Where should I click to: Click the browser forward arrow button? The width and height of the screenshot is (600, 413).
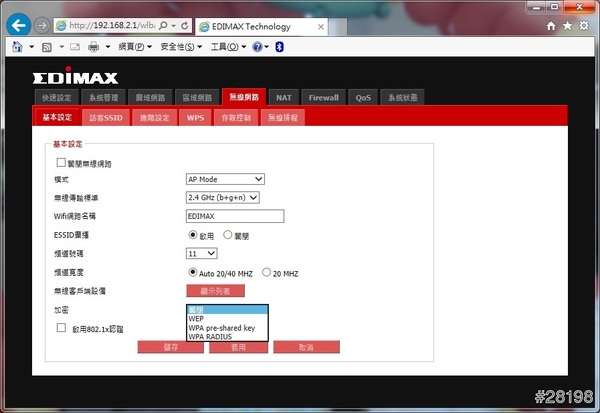tap(42, 24)
